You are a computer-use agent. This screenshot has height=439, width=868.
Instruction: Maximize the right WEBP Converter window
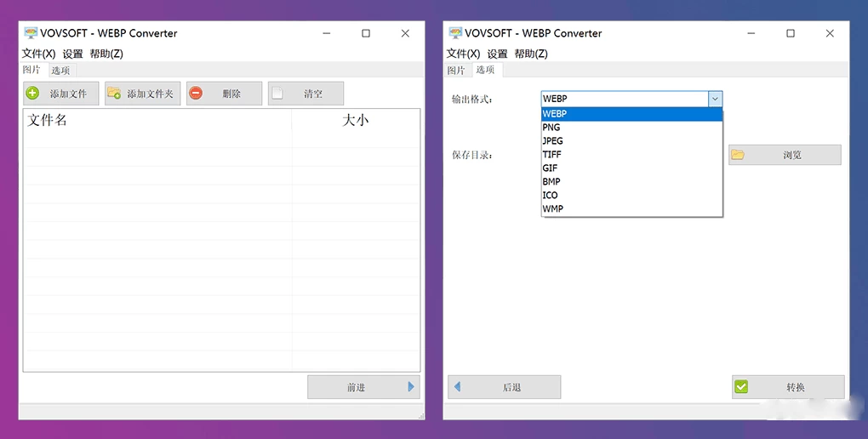point(791,33)
